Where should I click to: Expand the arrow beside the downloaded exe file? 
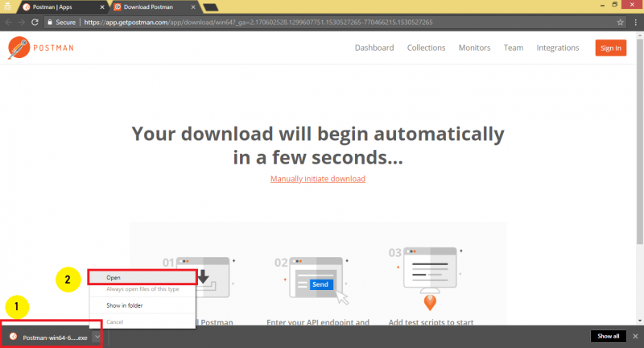[96, 338]
